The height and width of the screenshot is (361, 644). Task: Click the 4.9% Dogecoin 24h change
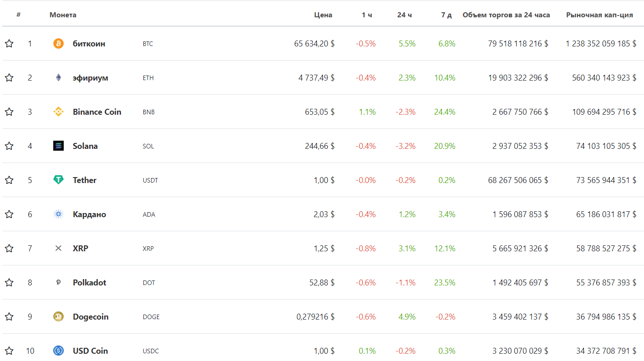(x=407, y=317)
